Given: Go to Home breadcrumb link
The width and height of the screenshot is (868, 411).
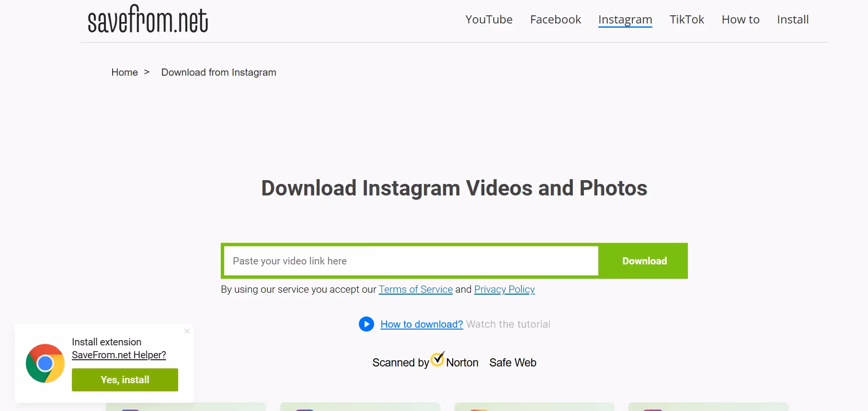Looking at the screenshot, I should (x=125, y=72).
